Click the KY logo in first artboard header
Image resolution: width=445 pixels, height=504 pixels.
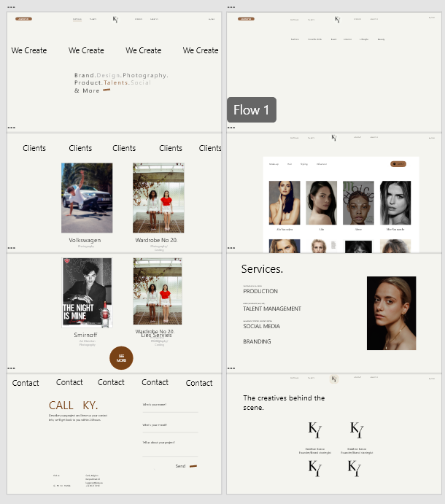pos(115,20)
